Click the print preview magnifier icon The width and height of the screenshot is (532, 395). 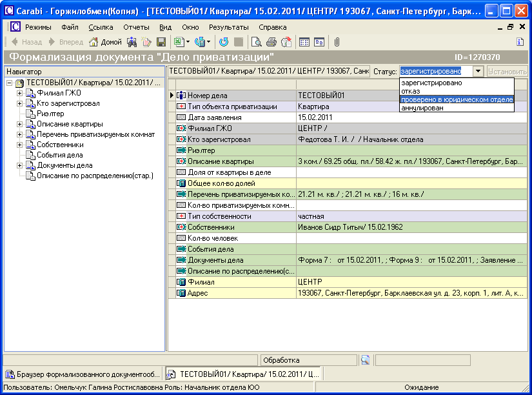tap(256, 42)
